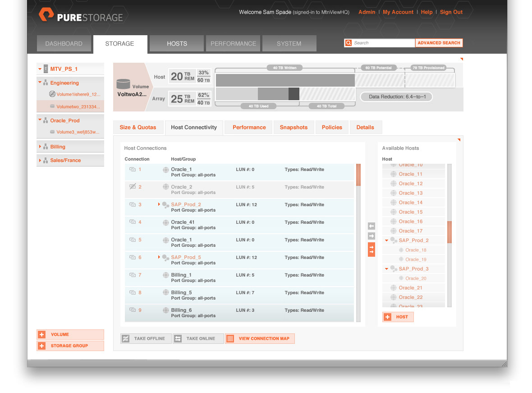Click the Take Offline icon
The height and width of the screenshot is (393, 532).
126,339
